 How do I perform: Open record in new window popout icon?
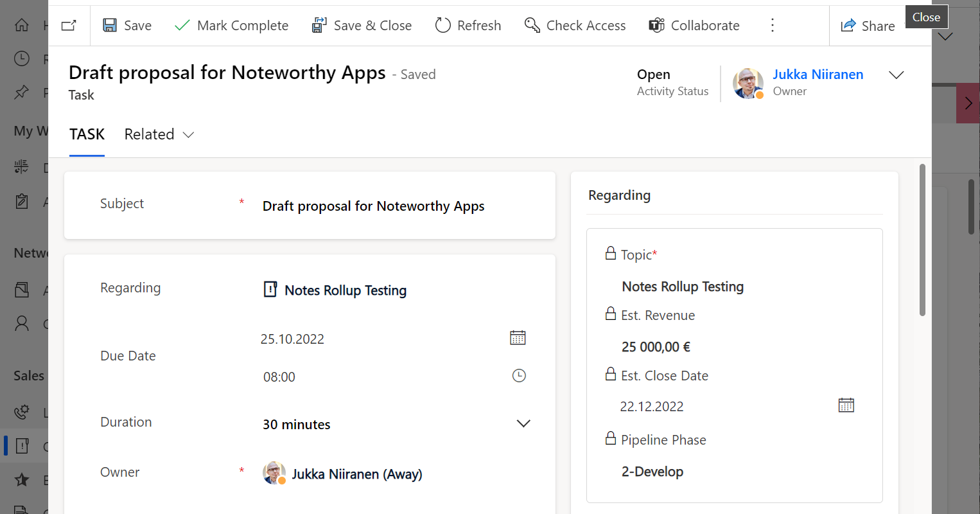[69, 26]
